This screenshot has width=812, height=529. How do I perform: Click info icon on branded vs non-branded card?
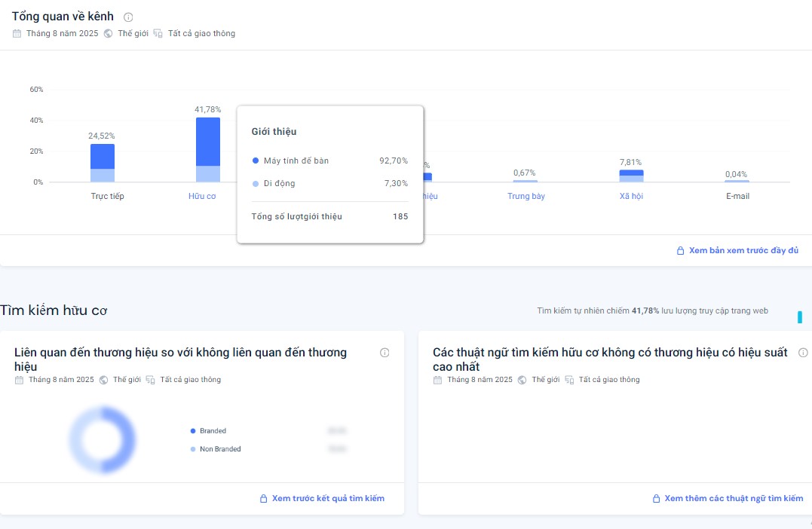pyautogui.click(x=385, y=353)
